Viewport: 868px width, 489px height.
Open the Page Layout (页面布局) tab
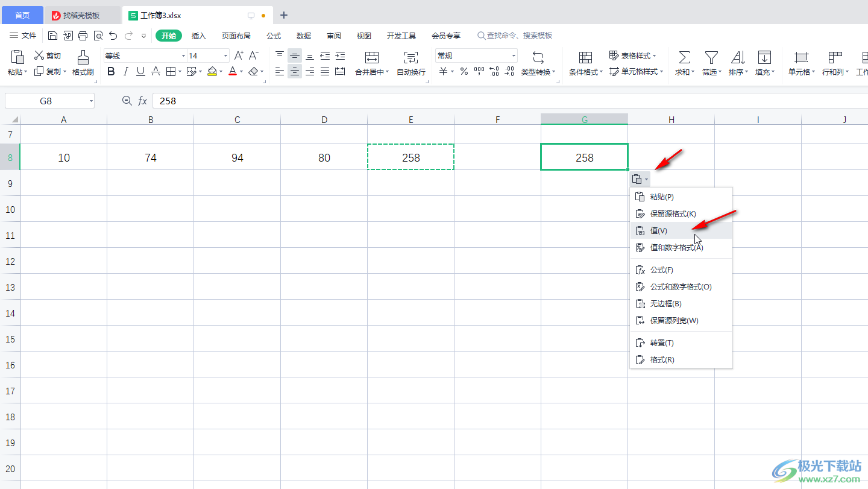(x=236, y=36)
